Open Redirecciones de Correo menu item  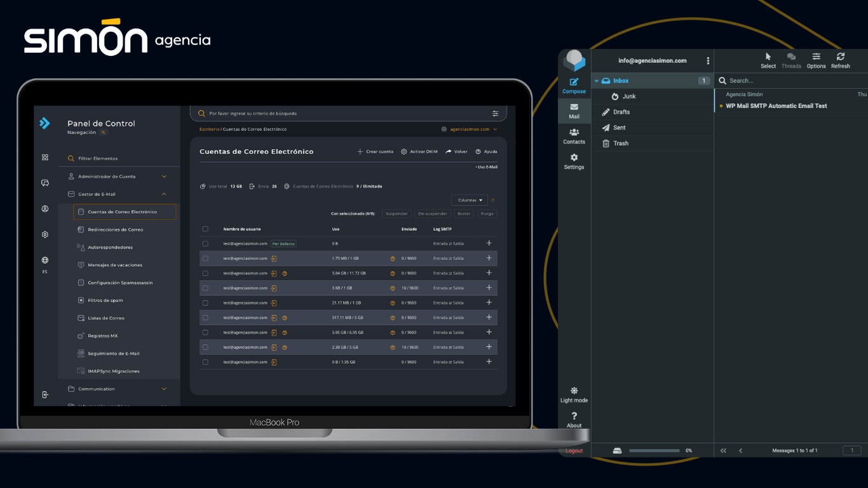coord(116,229)
